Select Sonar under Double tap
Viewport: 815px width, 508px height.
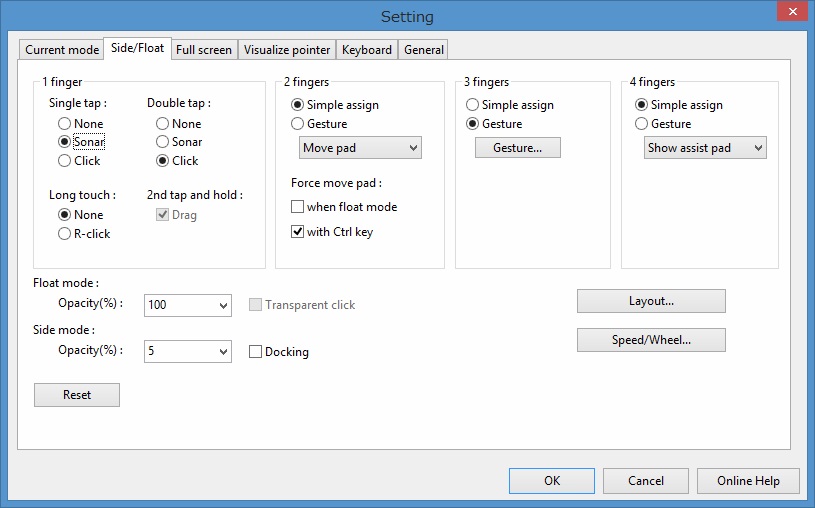click(x=162, y=142)
